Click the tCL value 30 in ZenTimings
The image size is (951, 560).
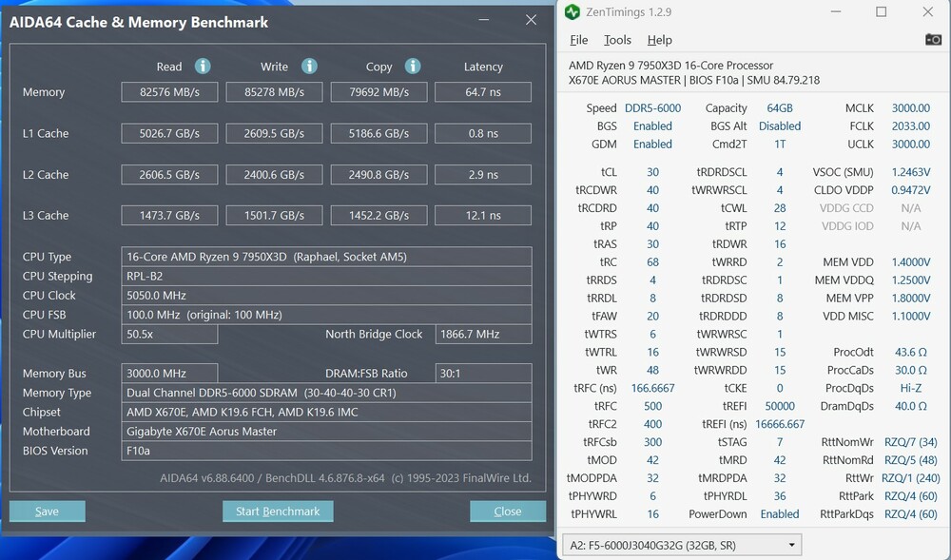point(652,172)
